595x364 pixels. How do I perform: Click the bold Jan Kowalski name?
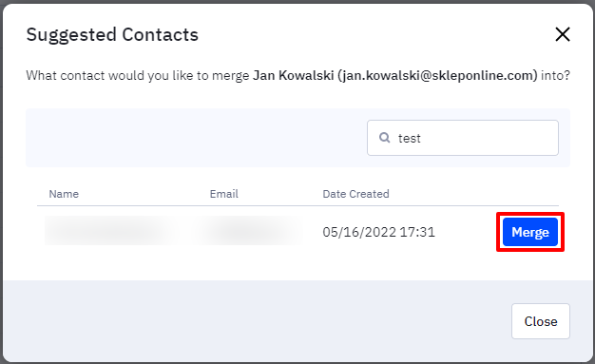coord(294,75)
